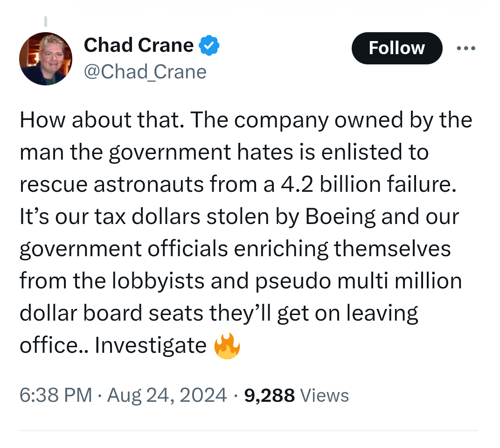This screenshot has height=448, width=500.
Task: Click the thread connector line above avatar
Action: (x=46, y=21)
